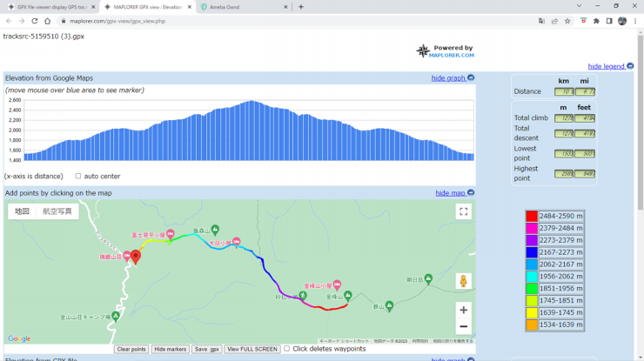Screen dimensions: 644x361
Task: Reload the page
Action: (x=35, y=21)
